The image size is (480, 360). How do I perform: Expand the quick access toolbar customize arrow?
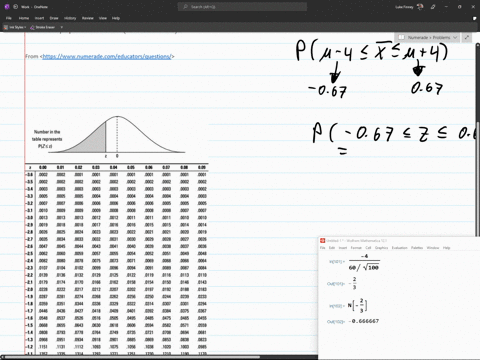click(62, 27)
